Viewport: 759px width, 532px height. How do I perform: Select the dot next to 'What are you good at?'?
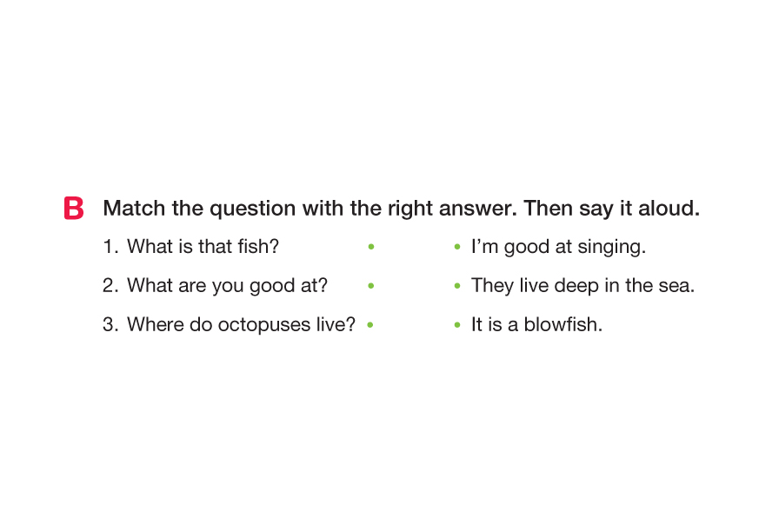click(371, 285)
